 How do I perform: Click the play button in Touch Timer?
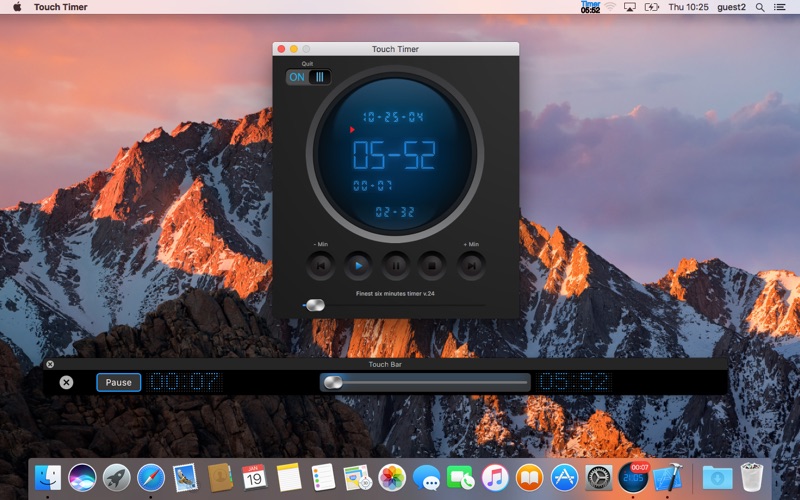click(x=358, y=265)
